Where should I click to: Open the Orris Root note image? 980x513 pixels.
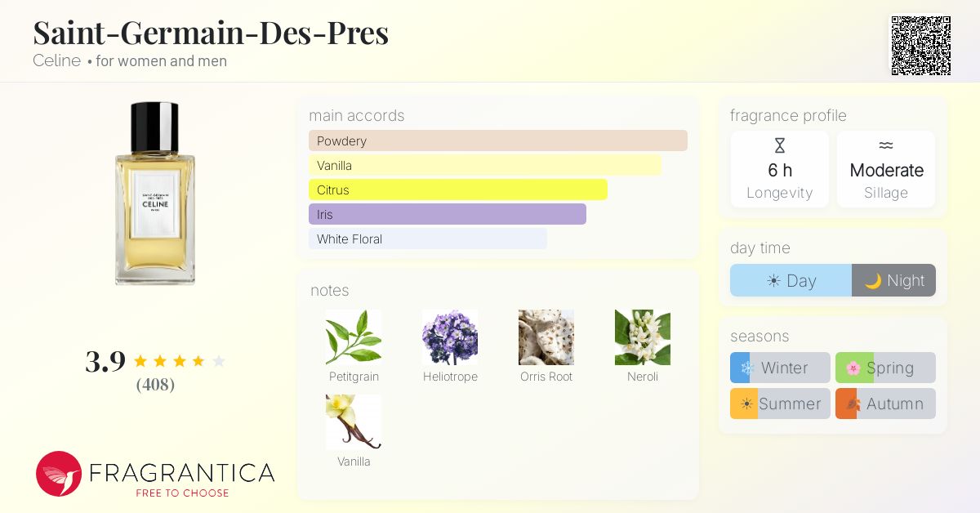tap(546, 337)
